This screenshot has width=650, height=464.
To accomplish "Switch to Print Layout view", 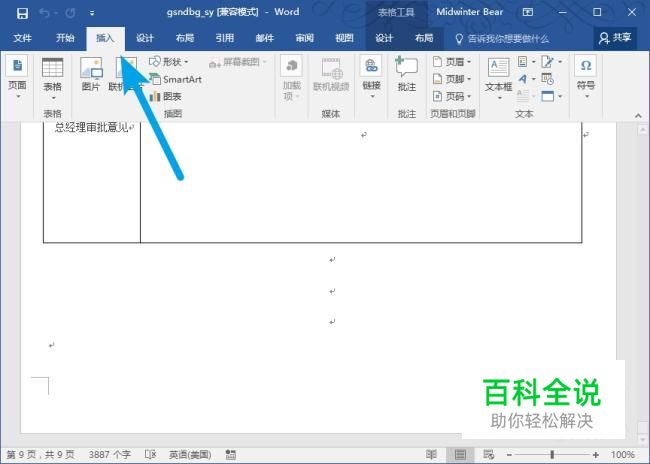I will tap(460, 455).
